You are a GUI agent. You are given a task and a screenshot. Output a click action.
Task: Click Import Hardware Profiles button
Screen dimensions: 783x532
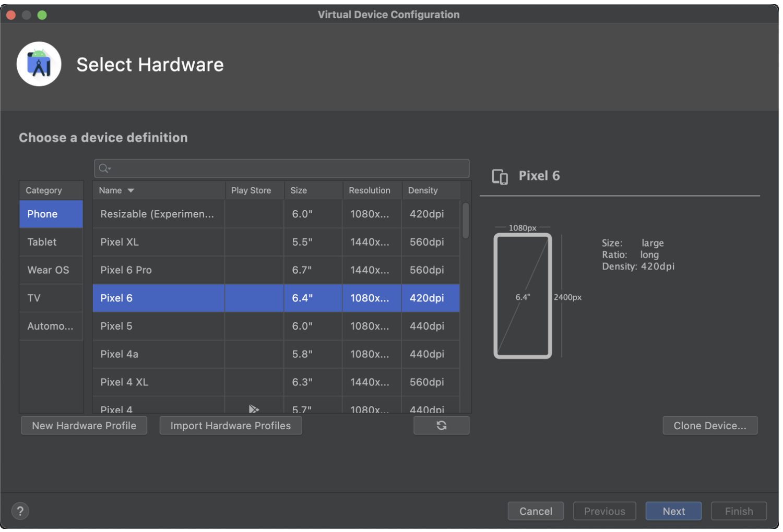[x=231, y=426]
